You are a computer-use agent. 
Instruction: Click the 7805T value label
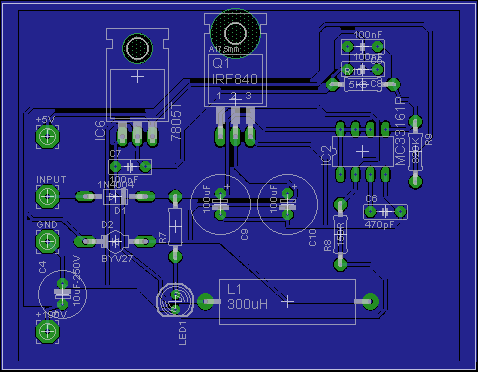tap(177, 121)
